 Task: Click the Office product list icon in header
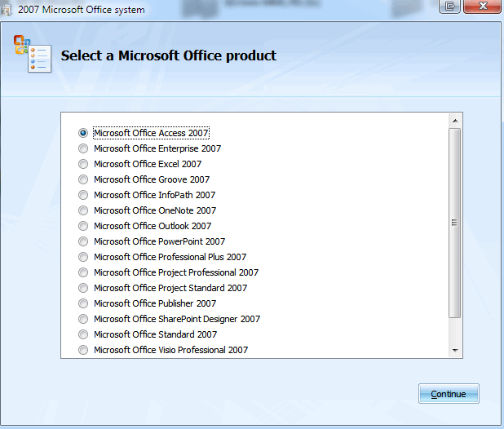tap(32, 55)
